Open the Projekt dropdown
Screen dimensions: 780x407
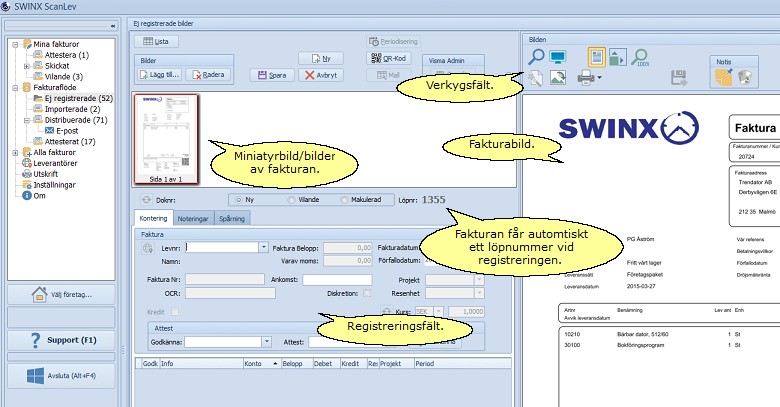[479, 280]
